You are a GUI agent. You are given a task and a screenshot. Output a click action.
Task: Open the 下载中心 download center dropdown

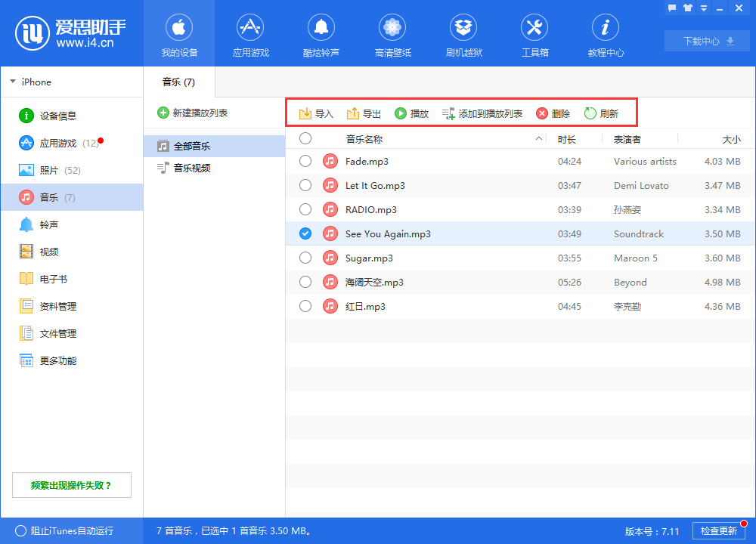[706, 41]
